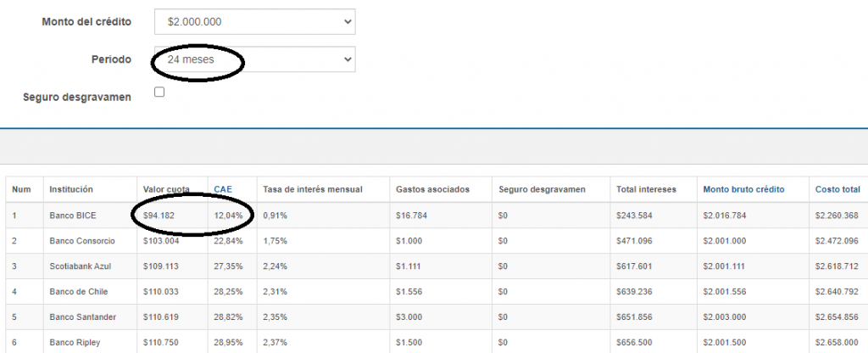Expand the Periodo dropdown showing 24 meses
868x353 pixels.
[255, 59]
